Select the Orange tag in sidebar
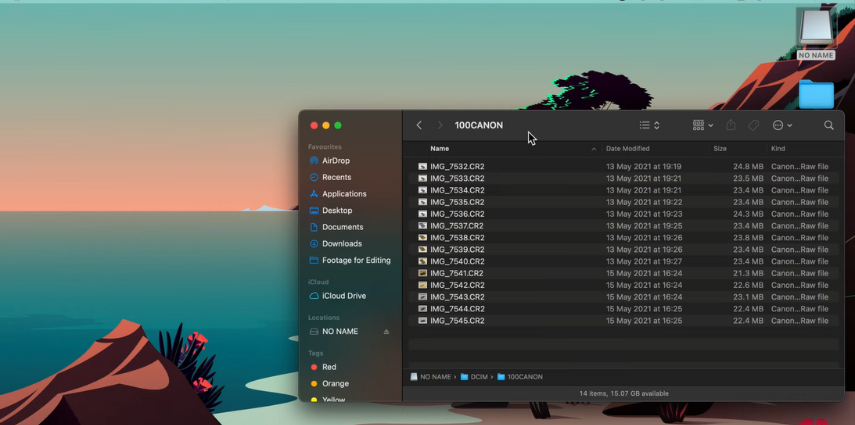The height and width of the screenshot is (425, 855). point(335,383)
